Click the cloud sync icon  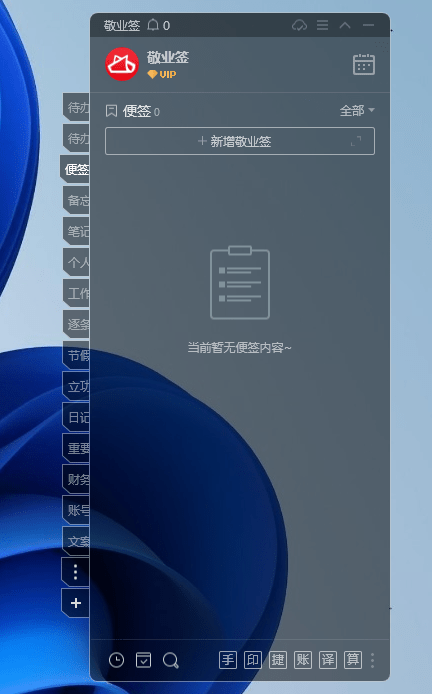tap(300, 25)
